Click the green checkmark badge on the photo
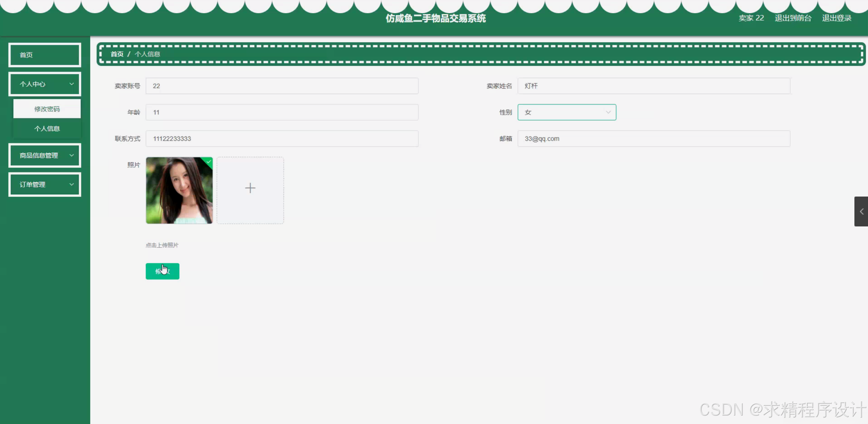Image resolution: width=868 pixels, height=424 pixels. pos(209,162)
